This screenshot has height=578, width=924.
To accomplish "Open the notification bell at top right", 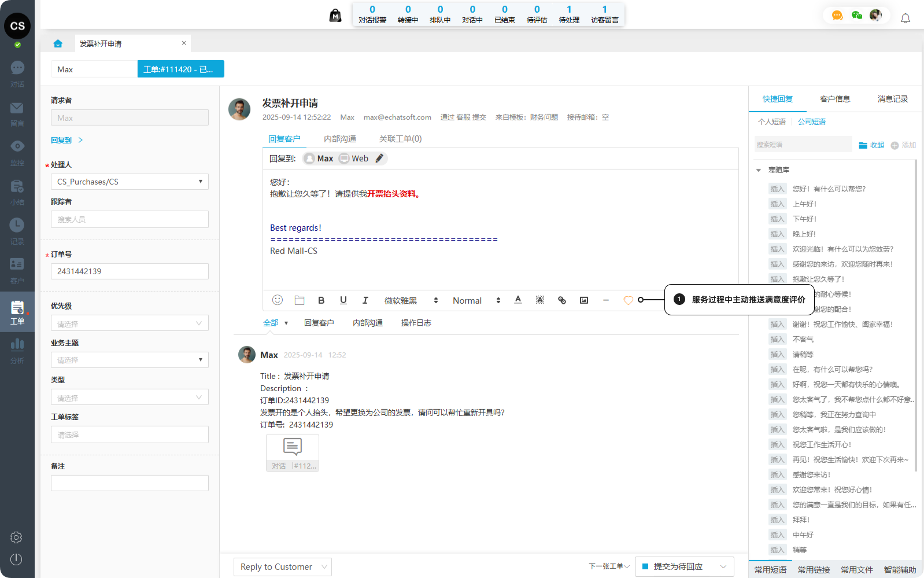I will pyautogui.click(x=905, y=19).
